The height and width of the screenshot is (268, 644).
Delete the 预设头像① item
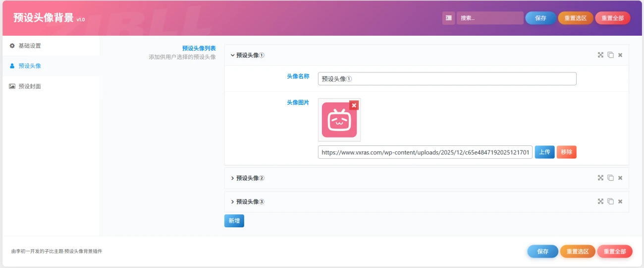[x=620, y=55]
